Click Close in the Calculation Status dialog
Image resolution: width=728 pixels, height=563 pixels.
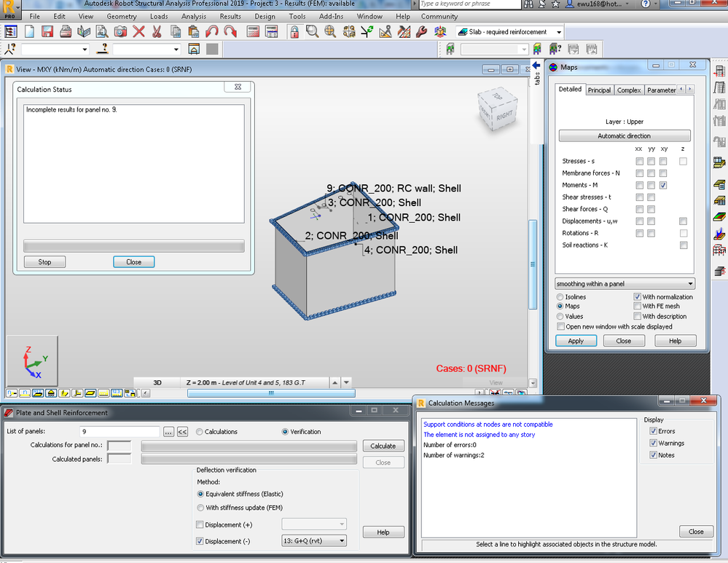[x=133, y=261]
